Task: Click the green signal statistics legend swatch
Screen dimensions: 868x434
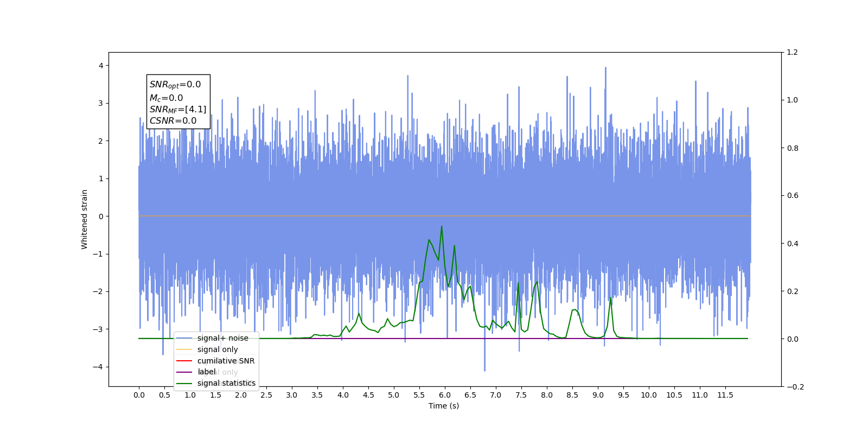Action: (184, 383)
